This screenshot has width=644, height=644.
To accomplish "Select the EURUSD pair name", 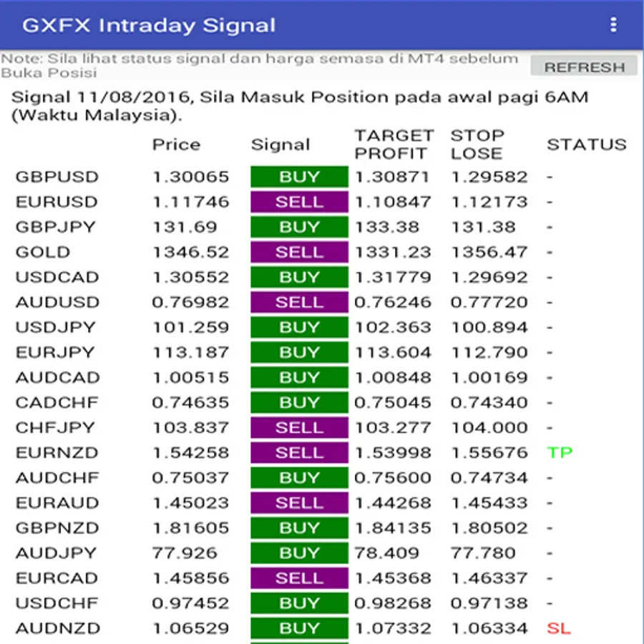I will [x=57, y=202].
